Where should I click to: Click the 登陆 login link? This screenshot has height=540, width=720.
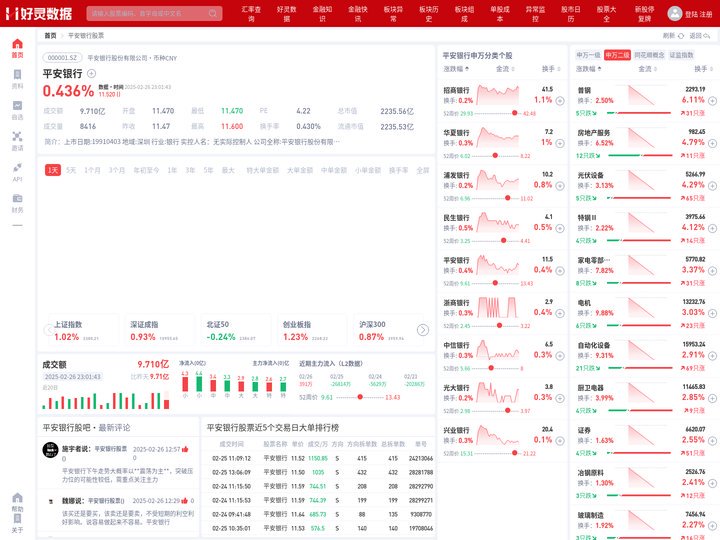pos(691,14)
